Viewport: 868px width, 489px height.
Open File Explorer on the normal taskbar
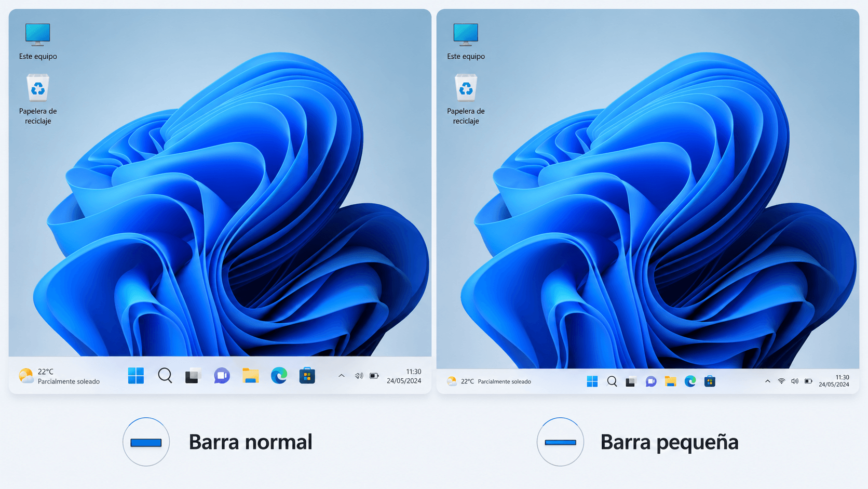250,376
